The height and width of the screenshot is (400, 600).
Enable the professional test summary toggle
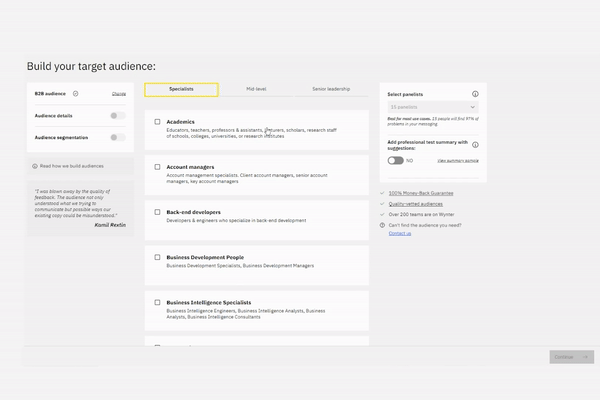pos(395,161)
